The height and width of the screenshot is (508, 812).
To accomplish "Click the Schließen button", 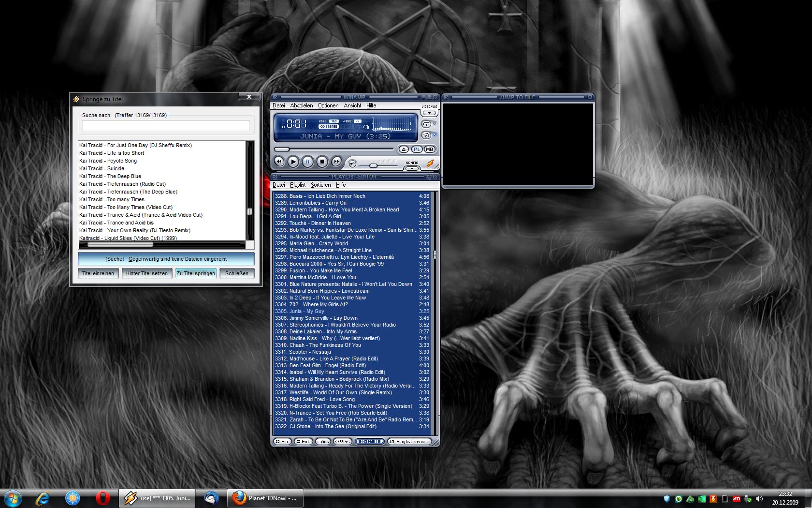I will 237,273.
